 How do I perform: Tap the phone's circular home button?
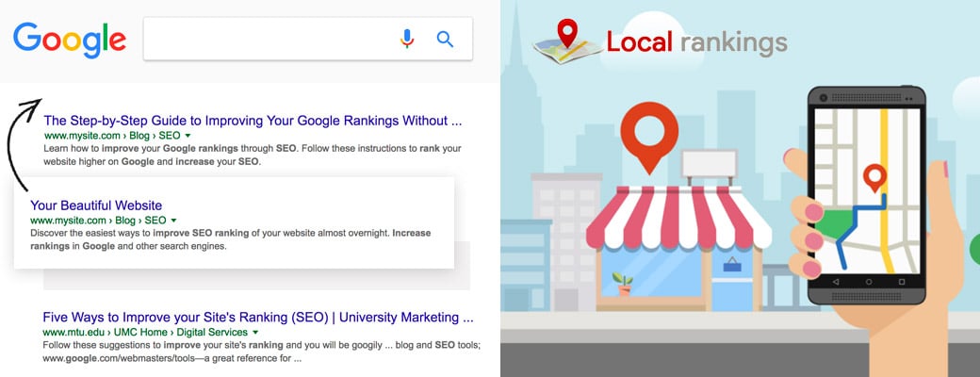(x=868, y=282)
